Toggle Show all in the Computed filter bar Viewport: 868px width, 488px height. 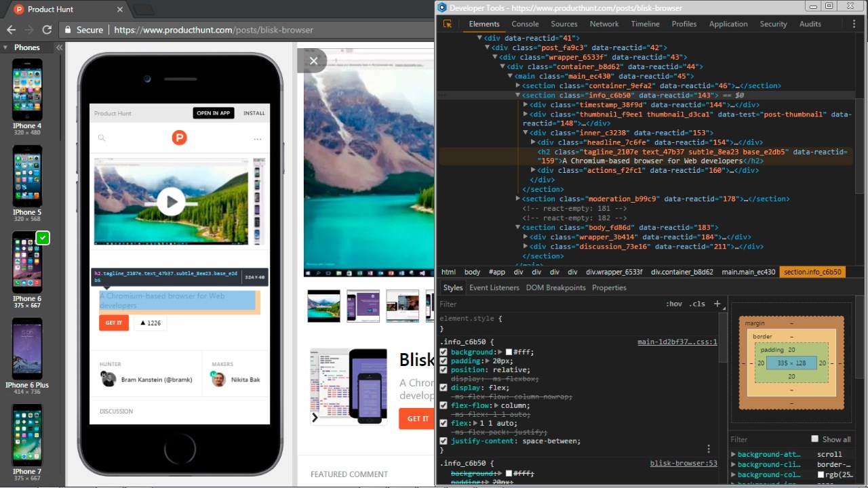pos(815,439)
